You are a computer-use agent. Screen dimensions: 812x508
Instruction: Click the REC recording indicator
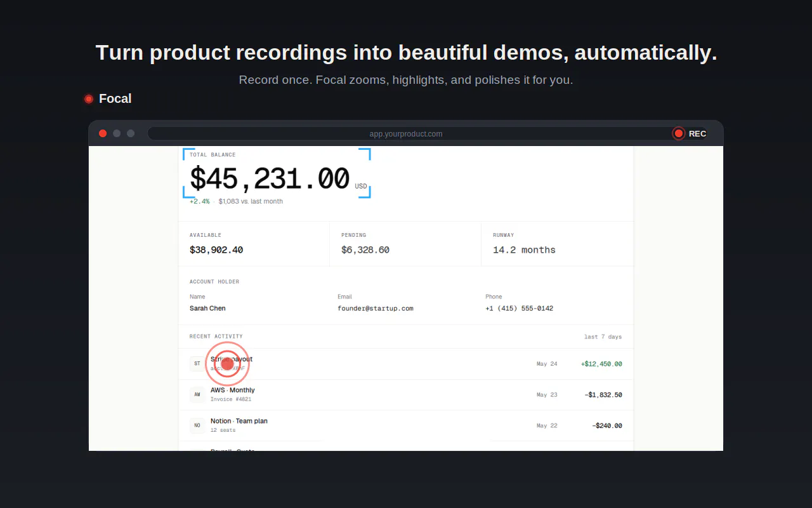click(x=690, y=133)
